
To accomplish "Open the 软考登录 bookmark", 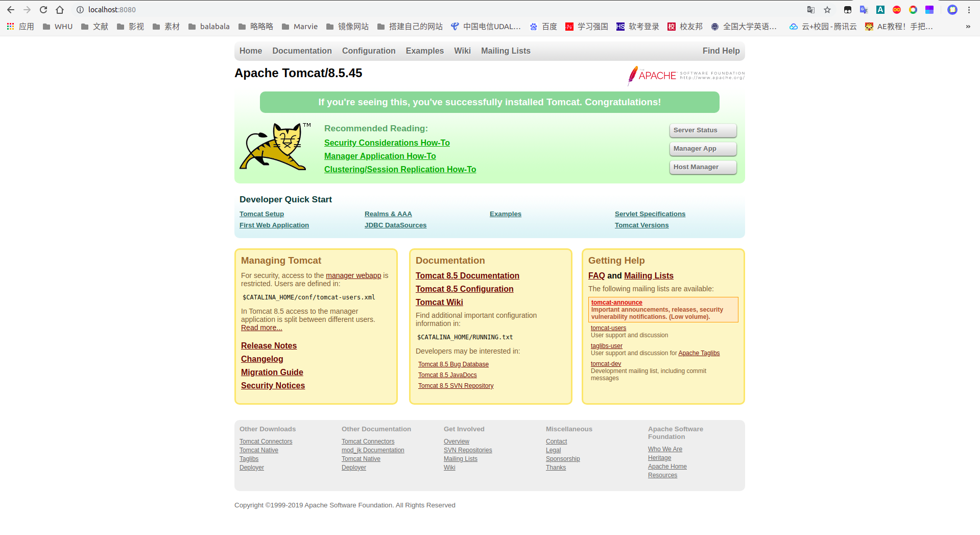I will 638,27.
